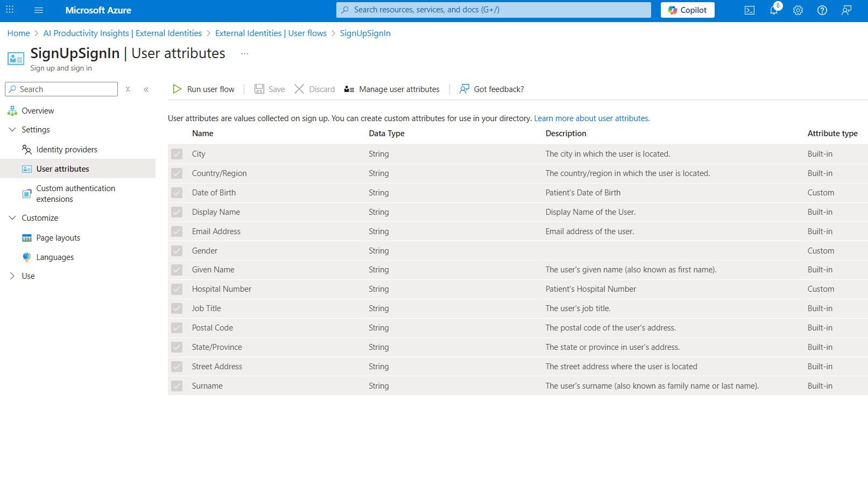This screenshot has height=492, width=868.
Task: Click the Manage user attributes icon
Action: tap(349, 89)
